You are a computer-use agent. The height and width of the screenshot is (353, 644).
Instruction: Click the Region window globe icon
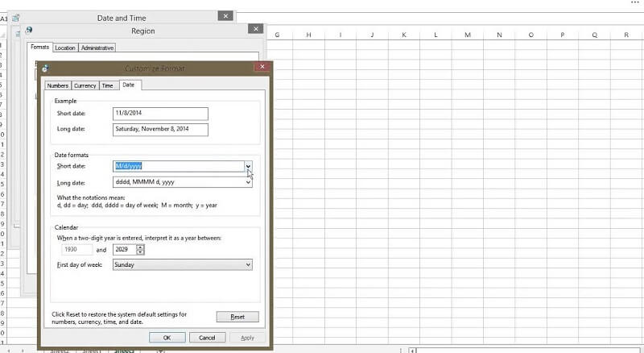(29, 30)
